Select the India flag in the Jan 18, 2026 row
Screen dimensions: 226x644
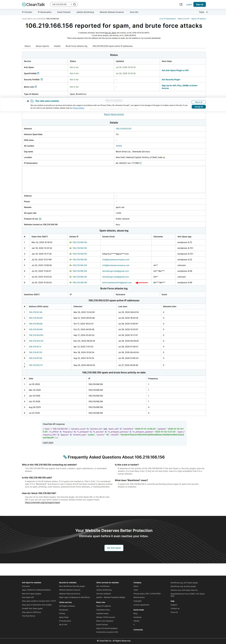[70, 248]
